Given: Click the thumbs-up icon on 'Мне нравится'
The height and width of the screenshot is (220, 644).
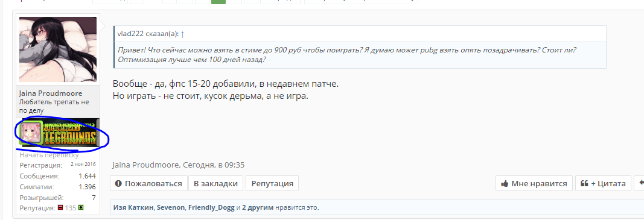Looking at the screenshot, I should (x=505, y=183).
